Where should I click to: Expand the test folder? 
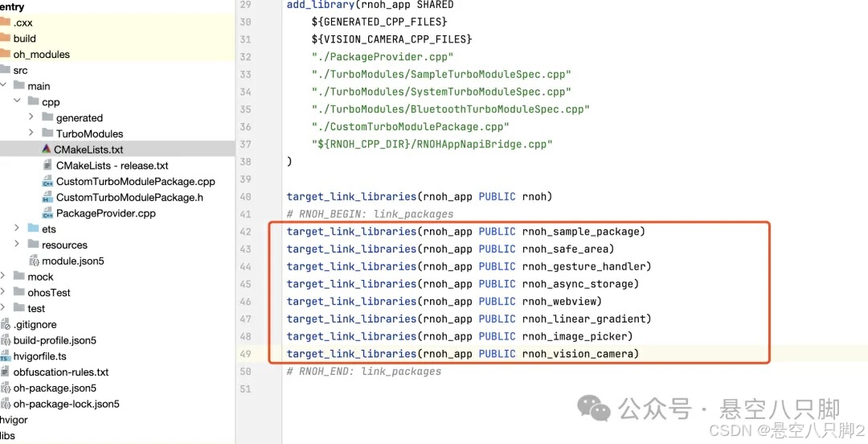click(2, 307)
